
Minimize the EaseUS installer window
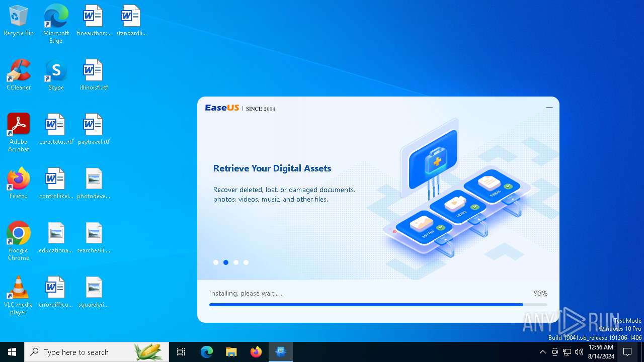[x=549, y=108]
